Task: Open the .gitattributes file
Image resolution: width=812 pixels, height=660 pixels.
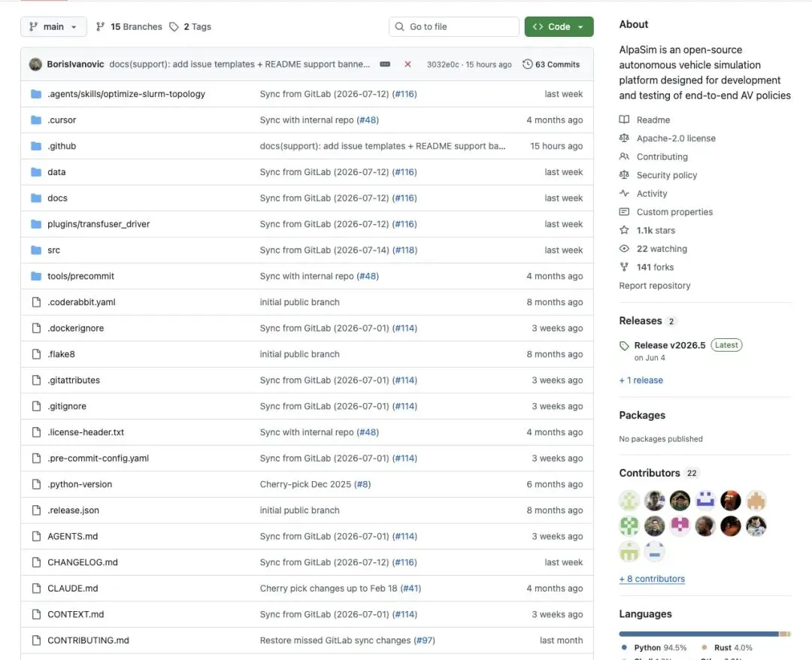Action: tap(74, 380)
